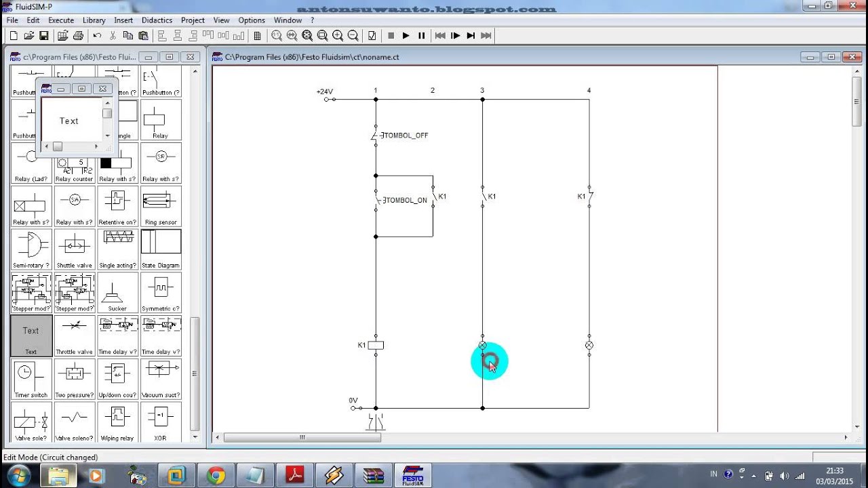Click the K1 relay coil symbol
Screen dimensions: 868x488
click(376, 345)
